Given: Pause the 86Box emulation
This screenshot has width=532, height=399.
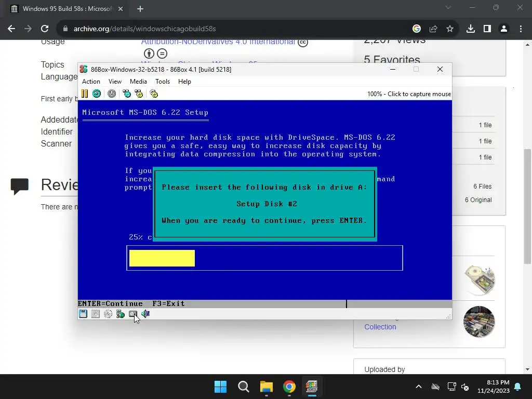Looking at the screenshot, I should click(x=85, y=94).
